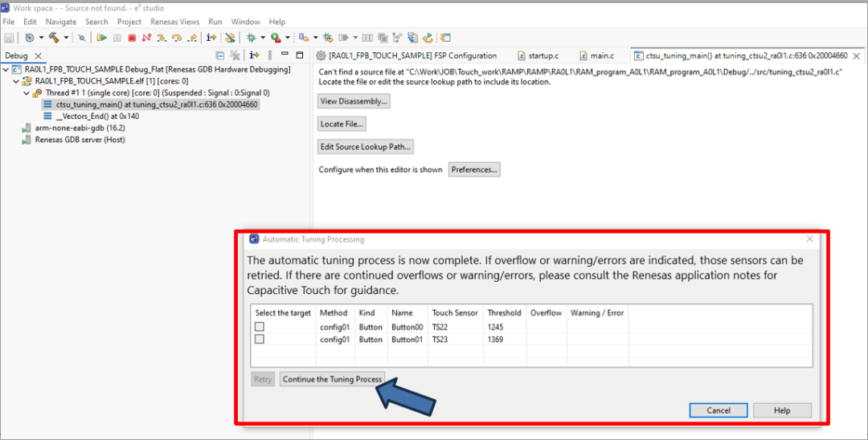Click Edit Source Lookup Path... button
Image resolution: width=868 pixels, height=440 pixels.
(x=366, y=146)
